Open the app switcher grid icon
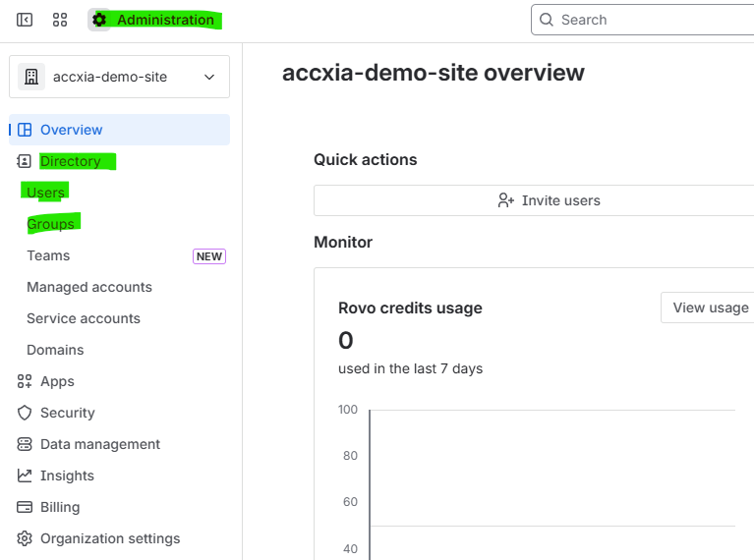The image size is (754, 560). 60,20
